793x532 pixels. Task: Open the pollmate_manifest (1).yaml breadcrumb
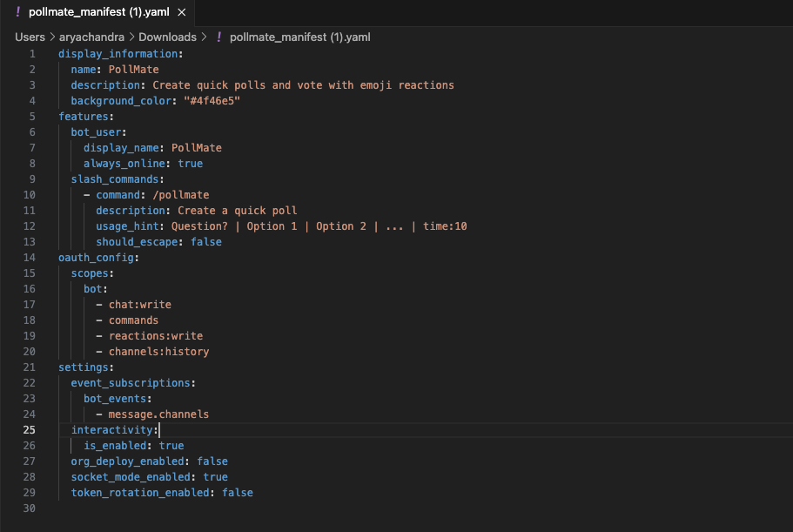click(x=300, y=37)
